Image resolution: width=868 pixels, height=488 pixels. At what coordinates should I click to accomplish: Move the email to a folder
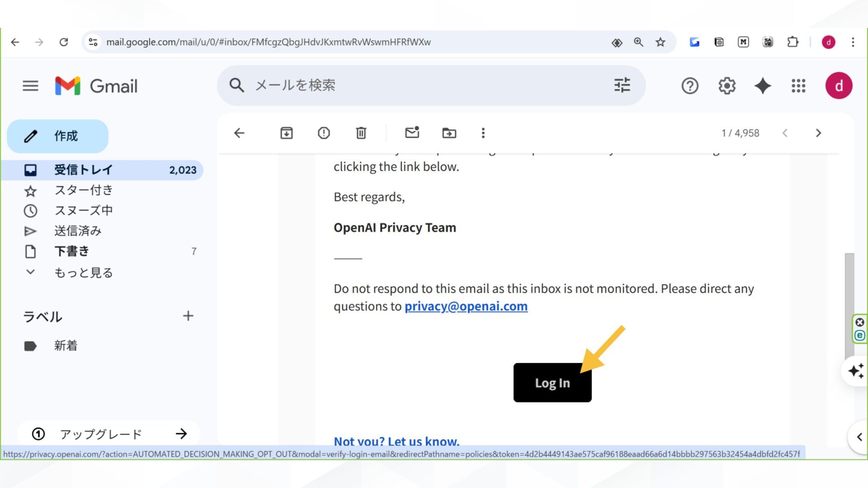point(449,133)
